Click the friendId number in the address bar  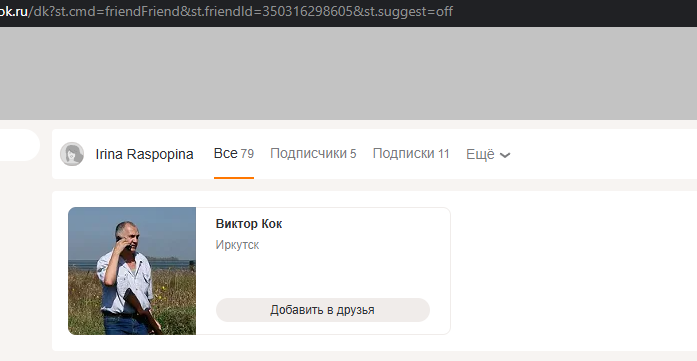pyautogui.click(x=307, y=12)
